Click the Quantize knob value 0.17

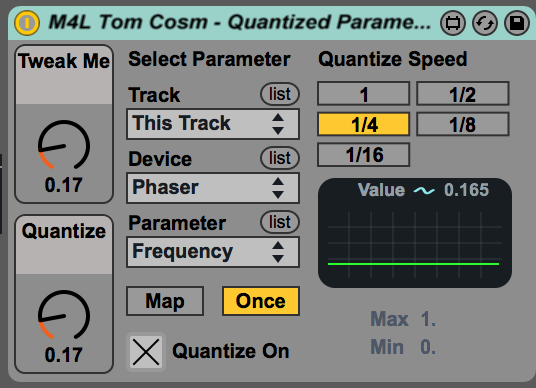[x=64, y=355]
